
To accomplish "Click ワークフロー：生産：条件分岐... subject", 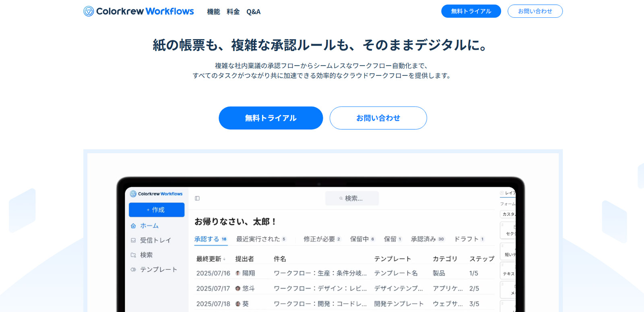I will 320,273.
